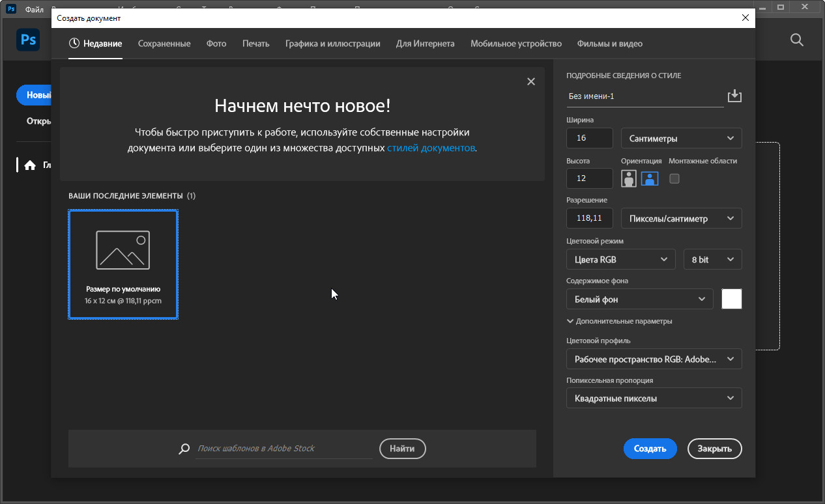Open the Пикселы/сантиметр resolution dropdown
The height and width of the screenshot is (504, 825).
point(681,219)
